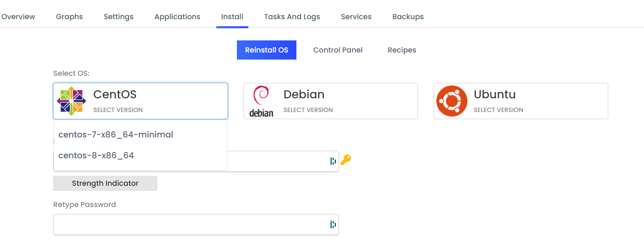
Task: Click the Strength Indicator bar
Action: (105, 183)
